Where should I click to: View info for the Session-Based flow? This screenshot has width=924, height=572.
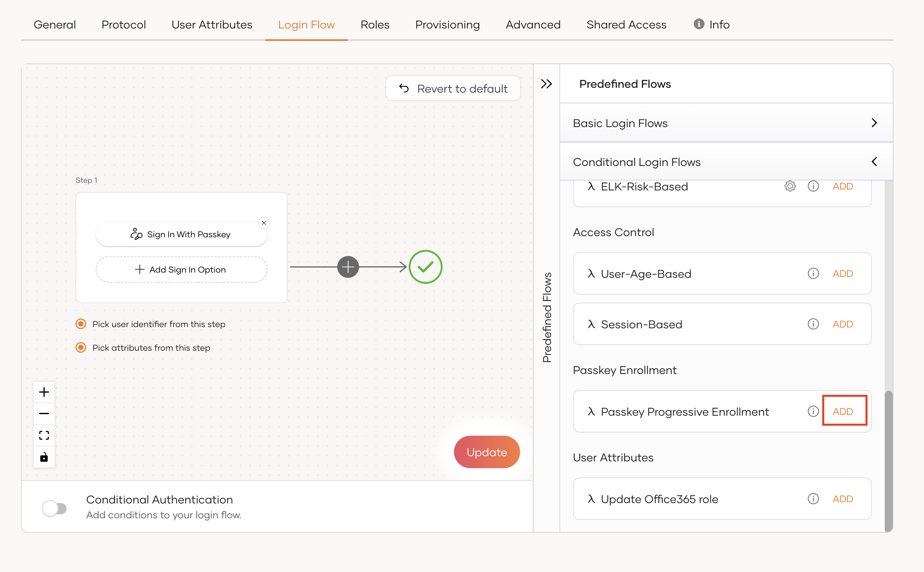tap(813, 324)
